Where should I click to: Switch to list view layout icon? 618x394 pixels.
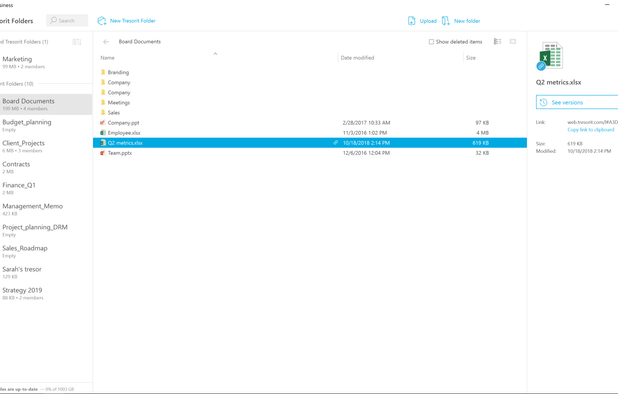497,41
